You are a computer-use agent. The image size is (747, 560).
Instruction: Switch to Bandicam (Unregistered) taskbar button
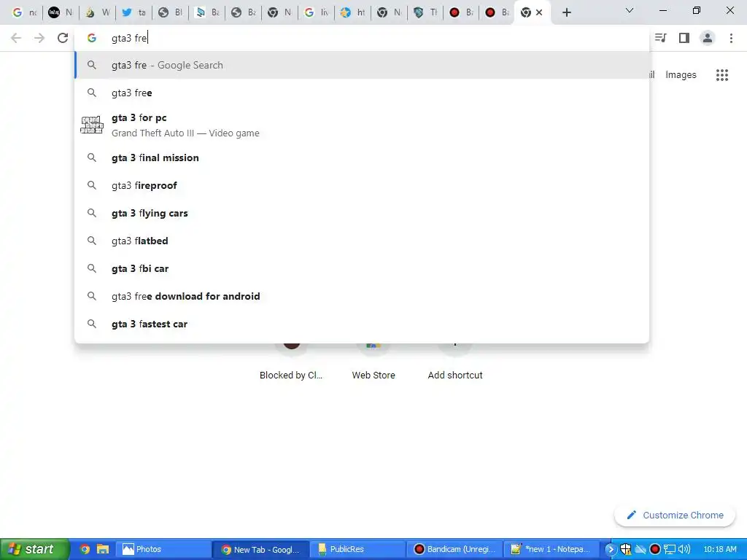pyautogui.click(x=455, y=549)
